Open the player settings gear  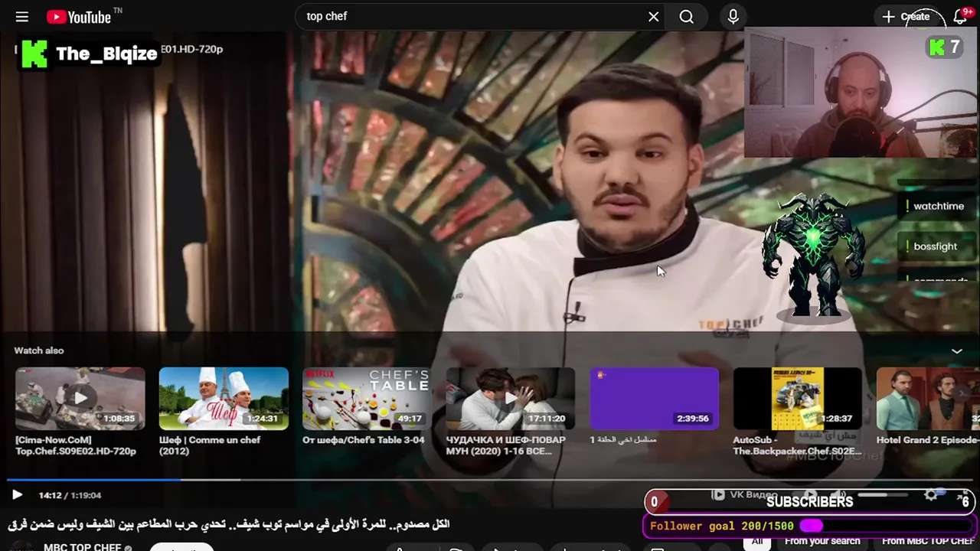(931, 495)
